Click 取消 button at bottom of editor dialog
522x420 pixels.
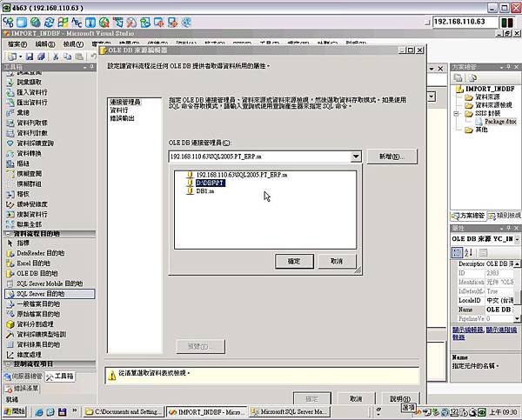point(356,398)
